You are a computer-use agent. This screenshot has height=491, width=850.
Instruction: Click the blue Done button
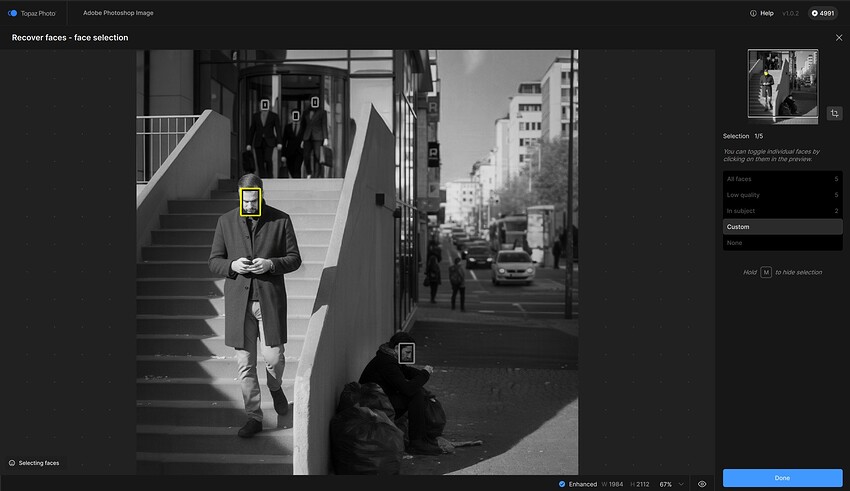(x=782, y=478)
